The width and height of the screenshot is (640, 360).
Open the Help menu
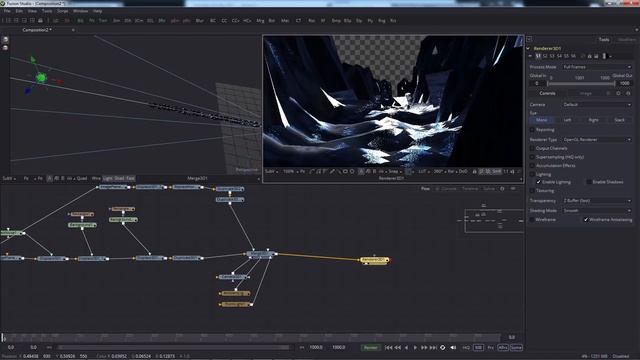pyautogui.click(x=98, y=11)
